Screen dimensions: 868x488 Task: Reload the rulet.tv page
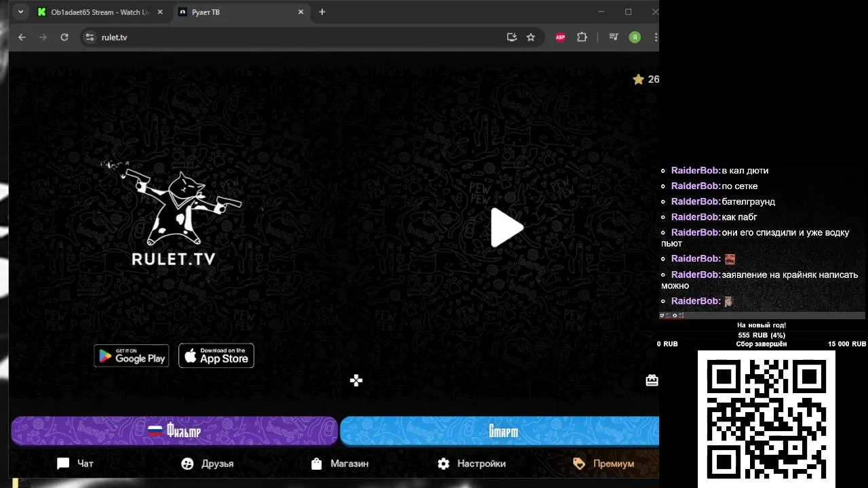click(64, 37)
